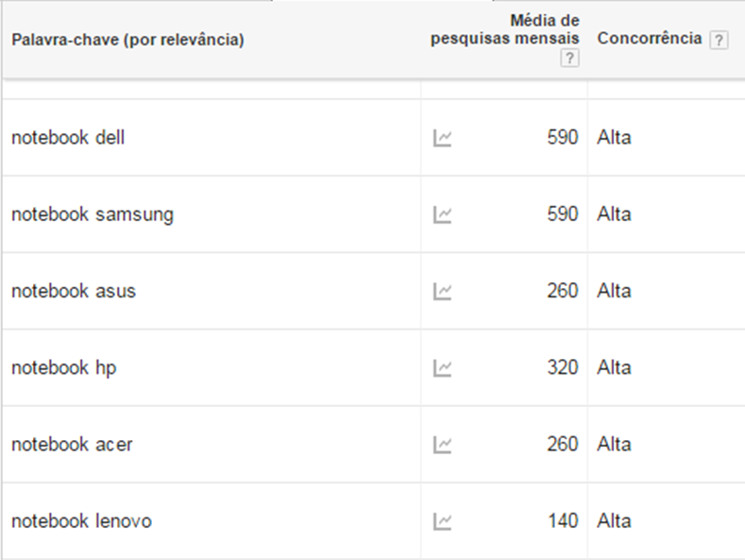Click Alta competition value for notebook lenovo
The width and height of the screenshot is (745, 560).
point(614,520)
